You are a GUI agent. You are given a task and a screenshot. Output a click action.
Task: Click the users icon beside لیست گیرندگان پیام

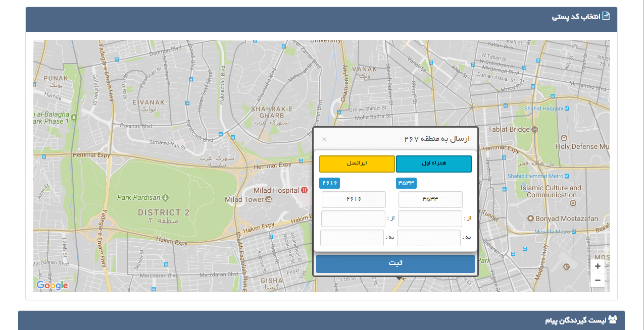(x=613, y=319)
